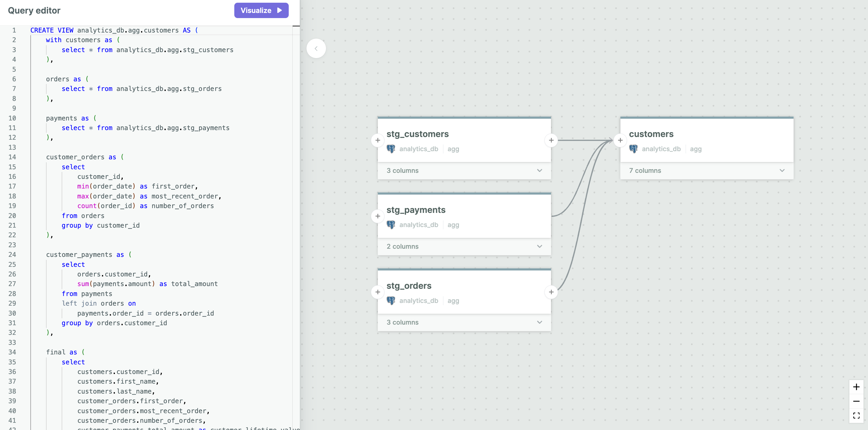Image resolution: width=868 pixels, height=430 pixels.
Task: Click the plus icon right of stg_customers node
Action: 551,140
